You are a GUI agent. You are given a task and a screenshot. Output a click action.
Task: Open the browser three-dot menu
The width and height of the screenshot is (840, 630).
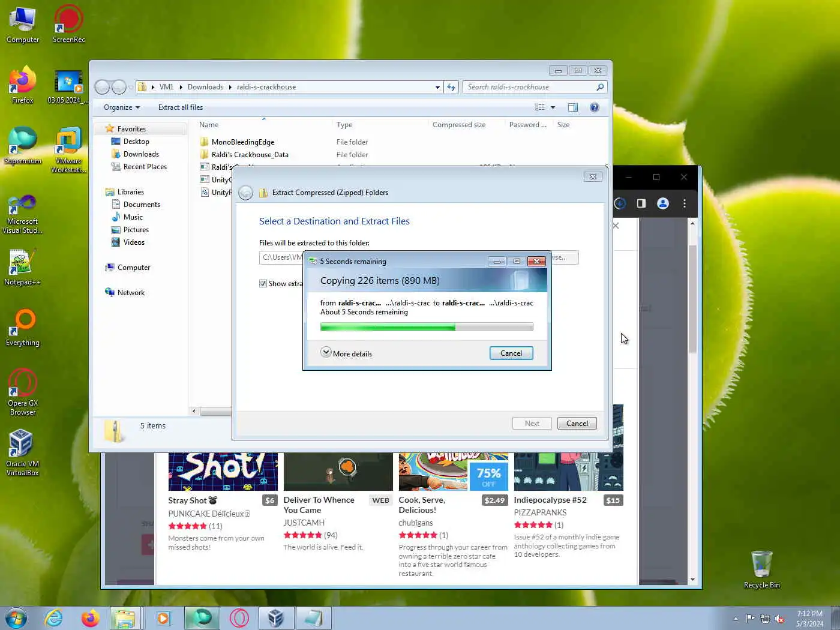click(684, 203)
